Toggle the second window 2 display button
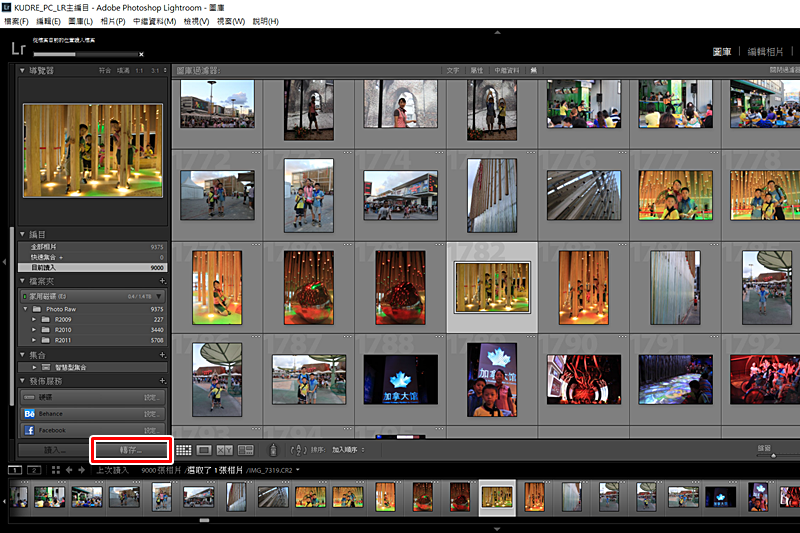 click(x=34, y=469)
